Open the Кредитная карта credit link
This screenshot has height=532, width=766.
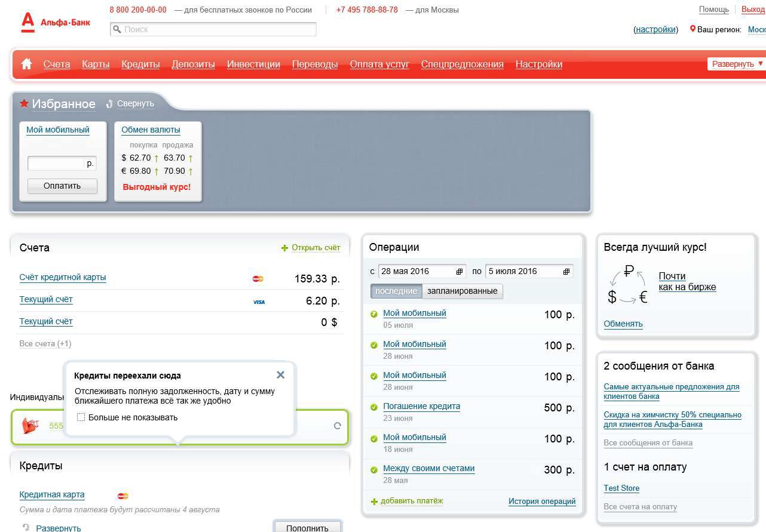tap(52, 495)
